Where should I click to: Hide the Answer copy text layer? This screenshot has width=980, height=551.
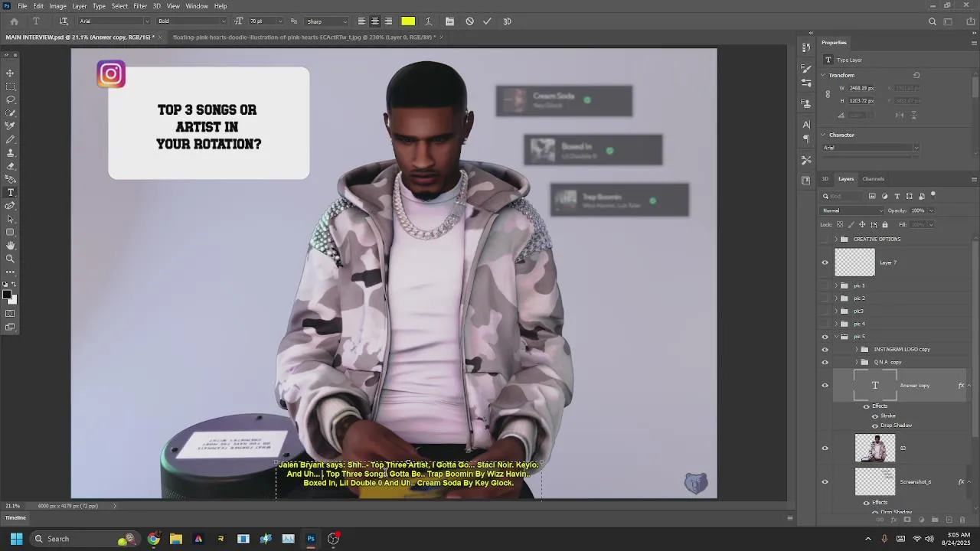825,386
